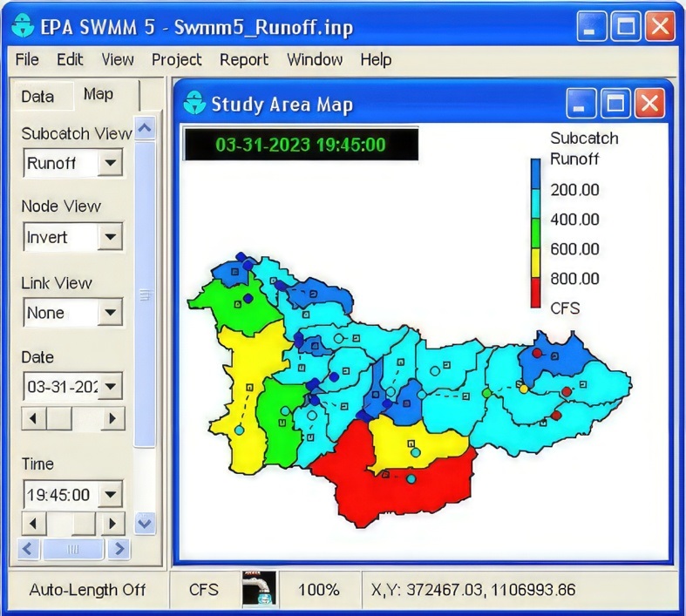Click the 200.00 legend value
686x616 pixels.
click(575, 190)
